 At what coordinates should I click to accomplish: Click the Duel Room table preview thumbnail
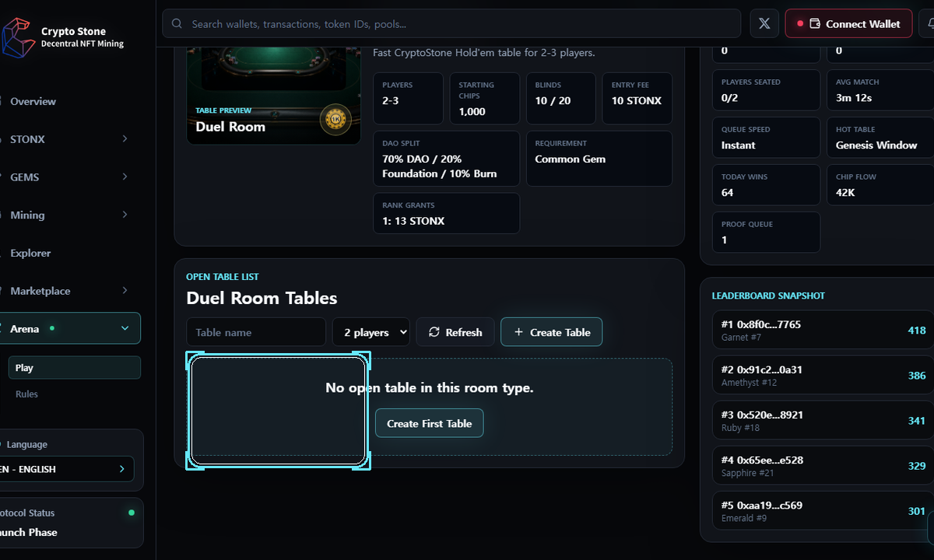[x=273, y=96]
